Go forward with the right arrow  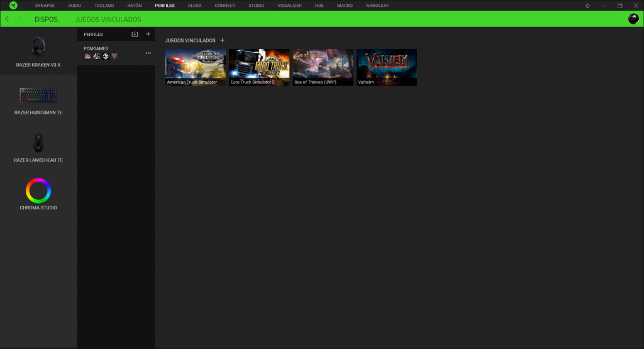point(19,19)
